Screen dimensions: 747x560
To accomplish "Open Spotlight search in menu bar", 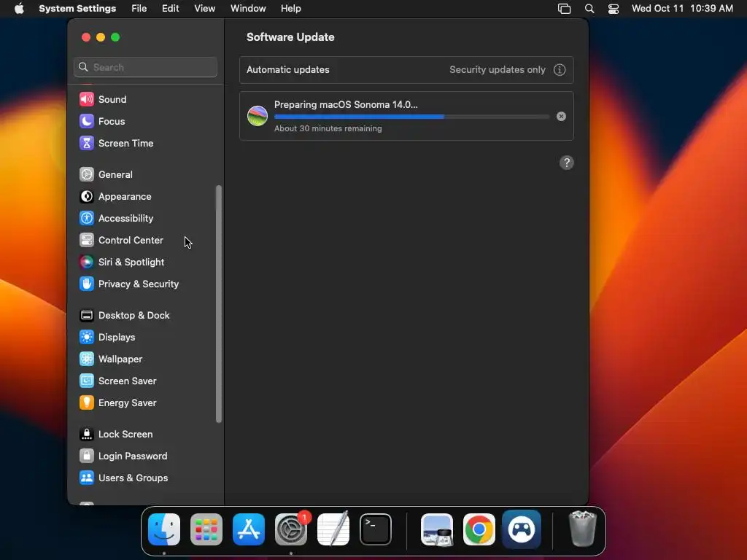I will [589, 9].
